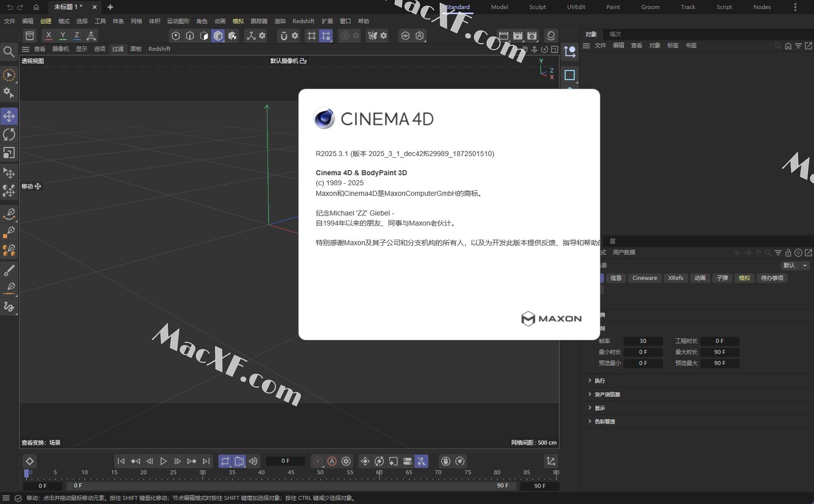Enable snapping magnet icon

[284, 36]
